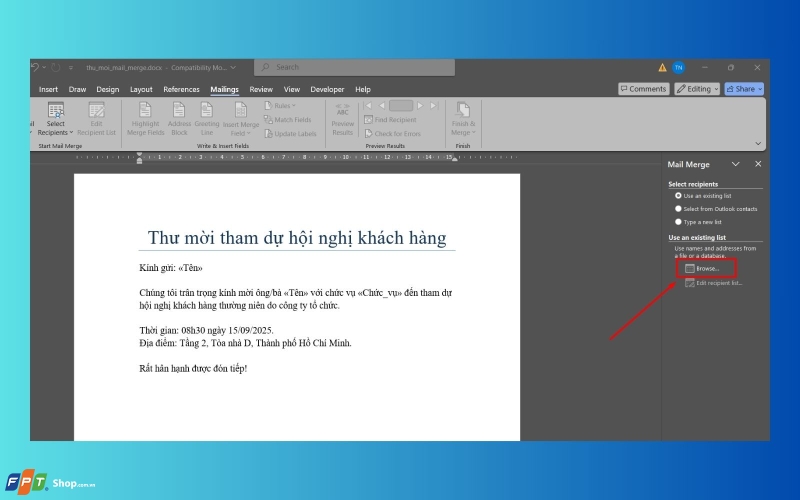Screen dimensions: 800x500
Task: Open the Rules option
Action: point(280,106)
